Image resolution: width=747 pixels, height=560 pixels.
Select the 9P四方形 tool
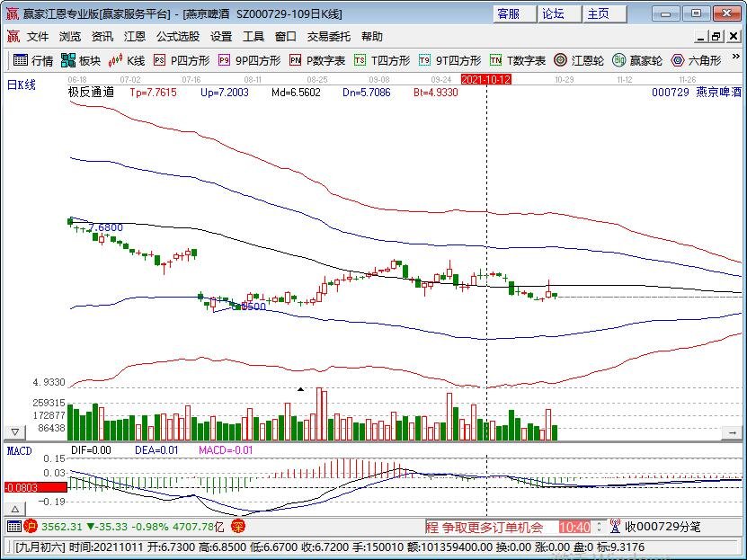tap(248, 60)
